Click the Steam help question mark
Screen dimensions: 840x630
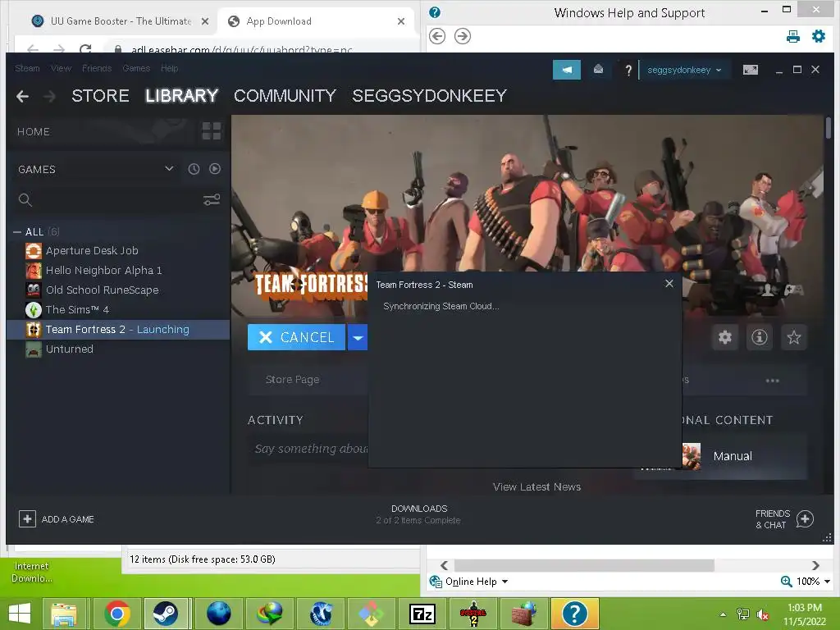[x=628, y=71]
